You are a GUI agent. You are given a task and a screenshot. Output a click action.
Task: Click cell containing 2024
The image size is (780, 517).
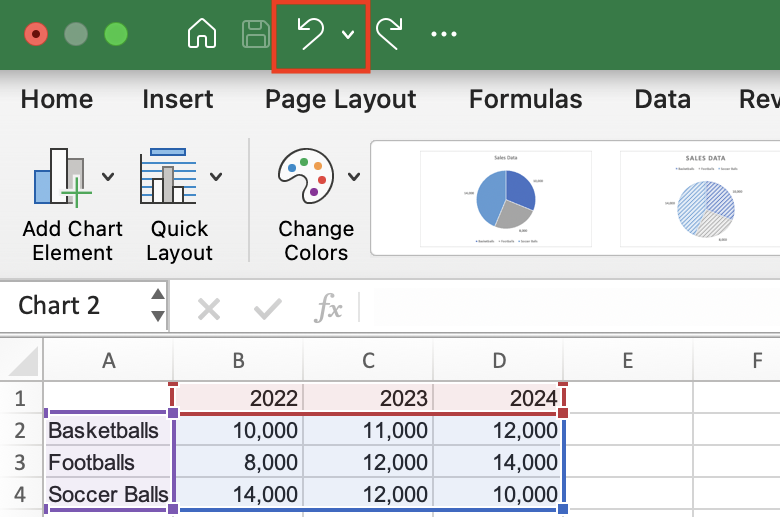click(498, 398)
